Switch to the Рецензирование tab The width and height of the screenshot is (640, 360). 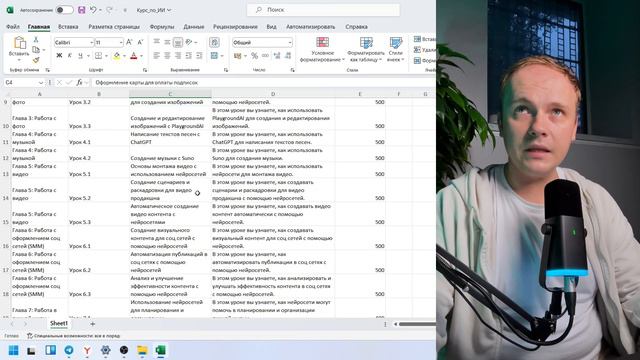235,27
